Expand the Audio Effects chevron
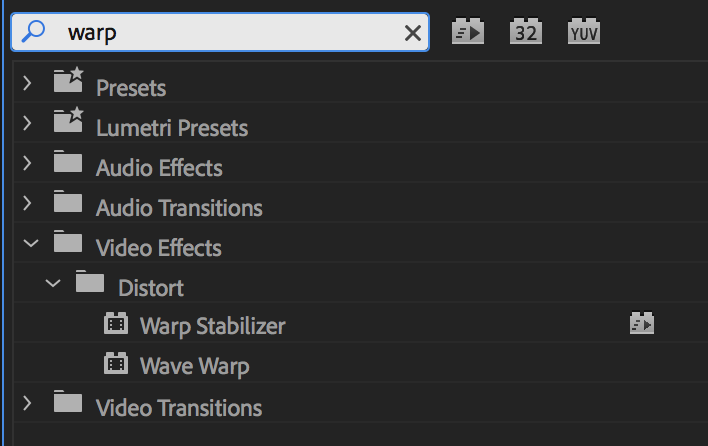 click(x=28, y=165)
